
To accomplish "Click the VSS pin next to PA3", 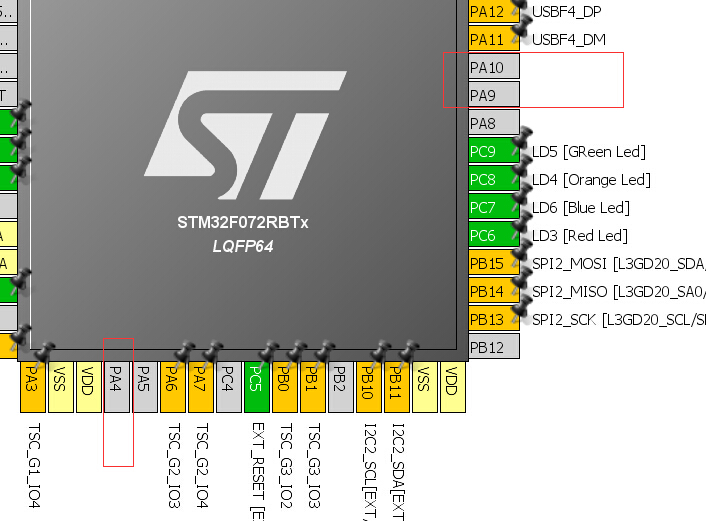I will [61, 386].
